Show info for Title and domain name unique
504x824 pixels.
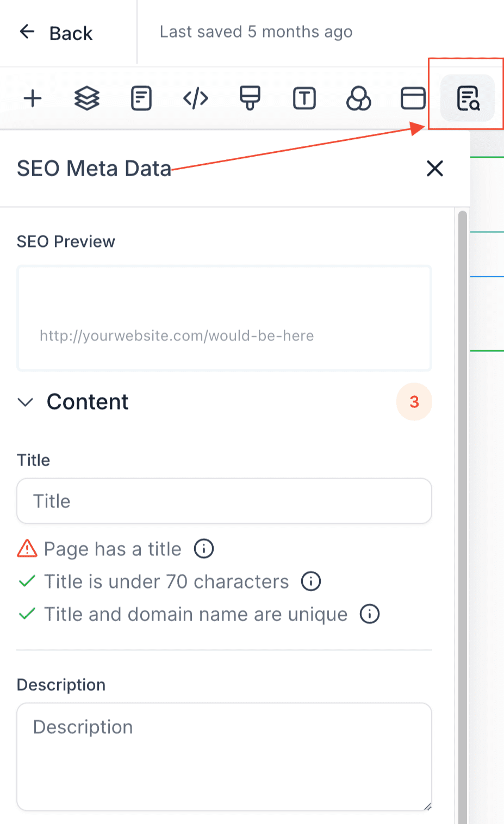tap(370, 614)
